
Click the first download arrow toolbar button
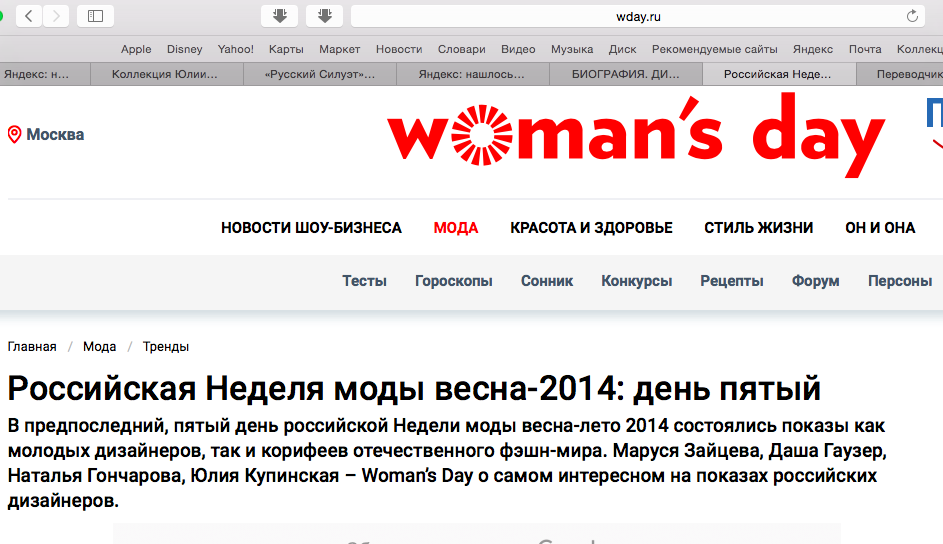tap(279, 16)
